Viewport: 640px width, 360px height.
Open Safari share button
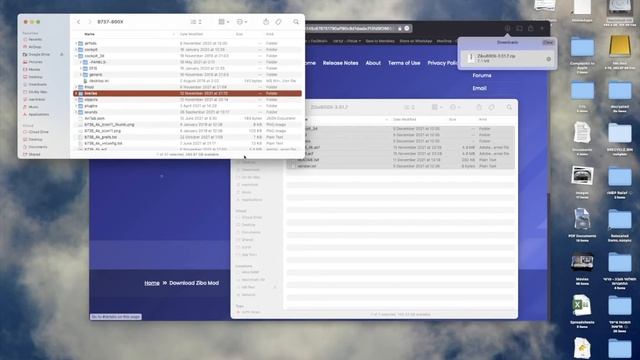[x=531, y=29]
